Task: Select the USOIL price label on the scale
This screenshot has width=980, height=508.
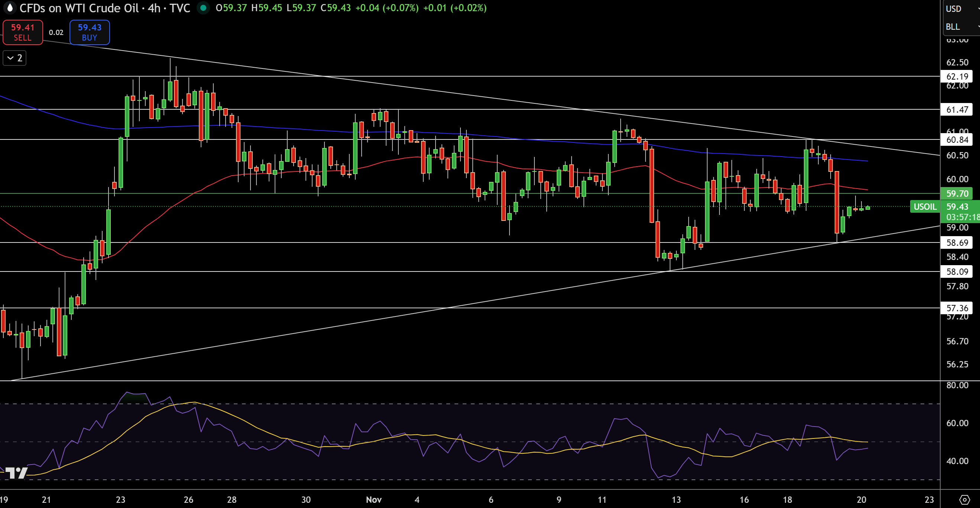Action: (x=925, y=207)
